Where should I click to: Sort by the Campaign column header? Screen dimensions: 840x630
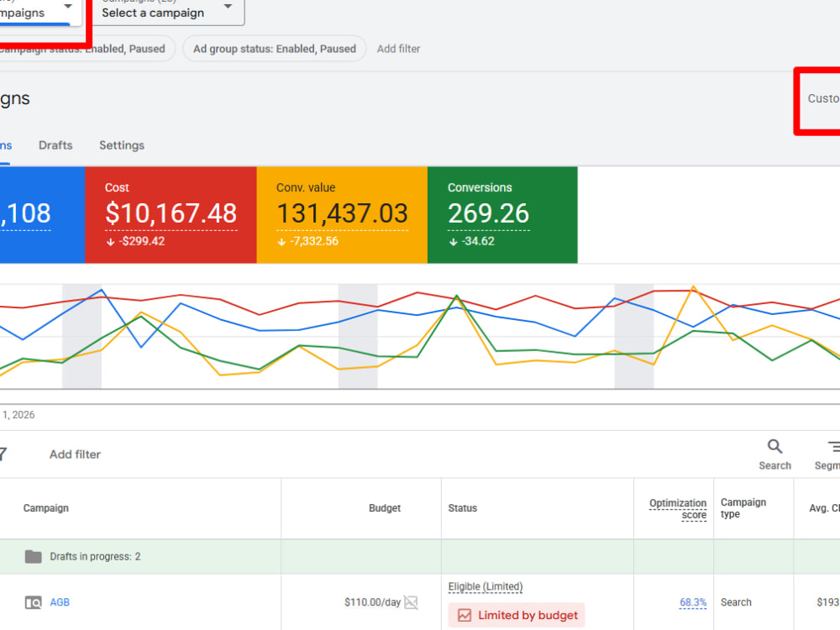45,508
